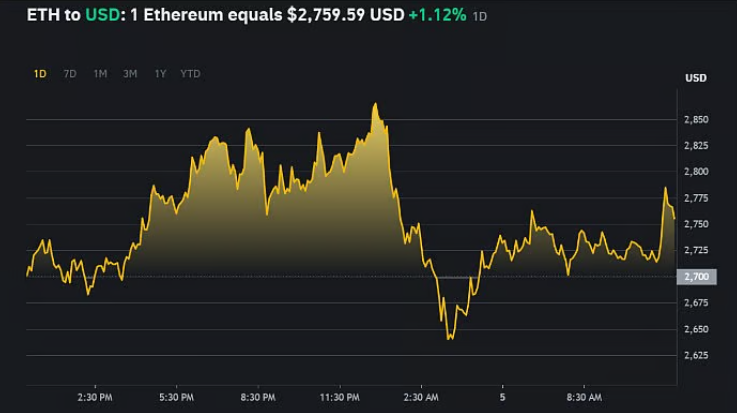The height and width of the screenshot is (413, 737).
Task: Open the 1Y chart range
Action: pyautogui.click(x=160, y=74)
